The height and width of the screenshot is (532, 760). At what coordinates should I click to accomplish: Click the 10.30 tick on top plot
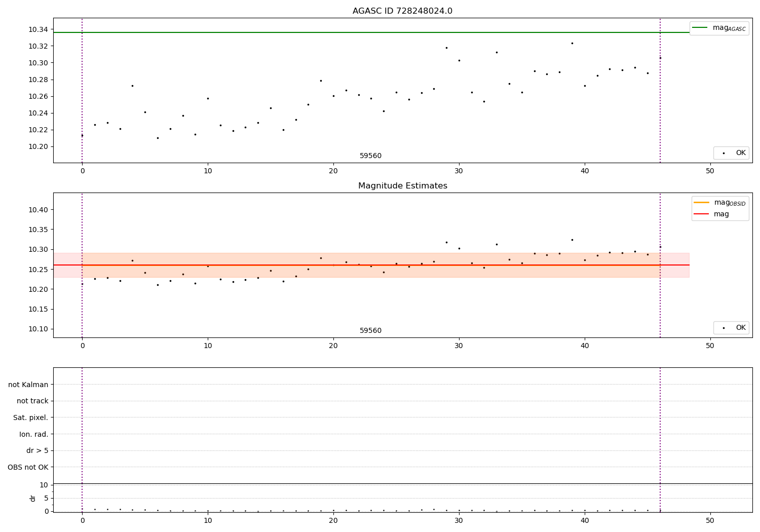pyautogui.click(x=38, y=63)
